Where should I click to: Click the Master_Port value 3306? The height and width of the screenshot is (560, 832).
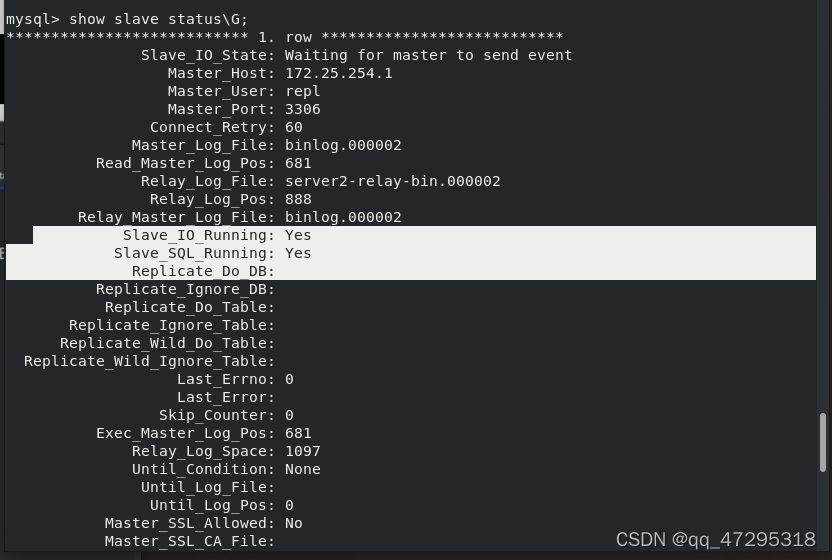coord(302,109)
